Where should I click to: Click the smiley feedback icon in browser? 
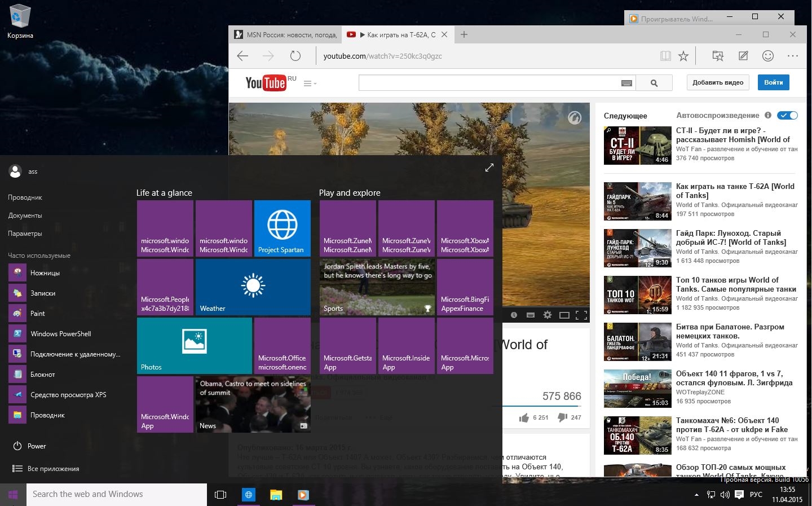(x=767, y=56)
